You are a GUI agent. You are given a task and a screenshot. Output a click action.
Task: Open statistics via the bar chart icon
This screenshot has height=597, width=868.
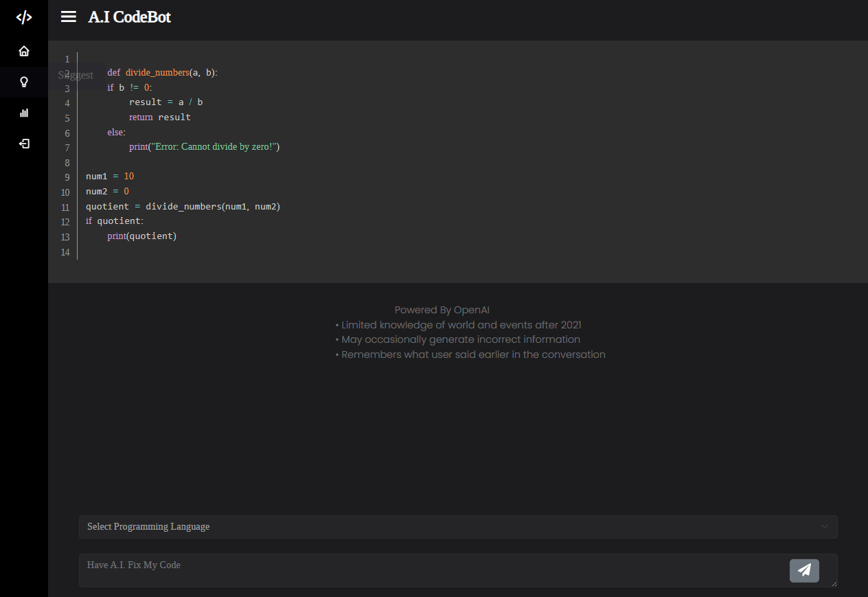[24, 113]
